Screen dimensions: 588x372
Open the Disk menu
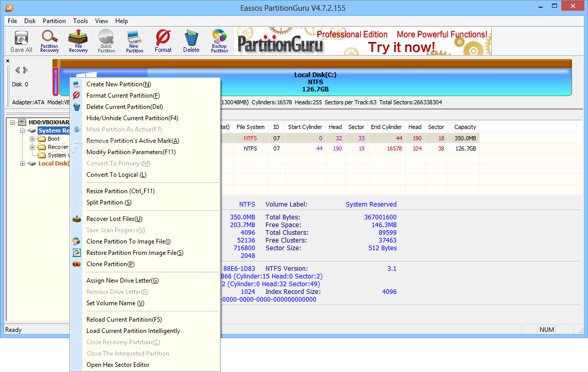(30, 21)
